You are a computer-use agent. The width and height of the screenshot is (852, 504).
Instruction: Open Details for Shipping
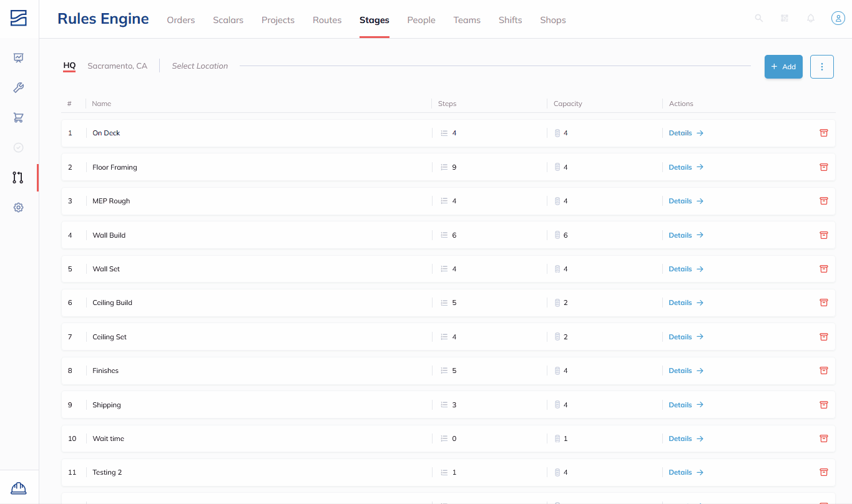pyautogui.click(x=686, y=405)
